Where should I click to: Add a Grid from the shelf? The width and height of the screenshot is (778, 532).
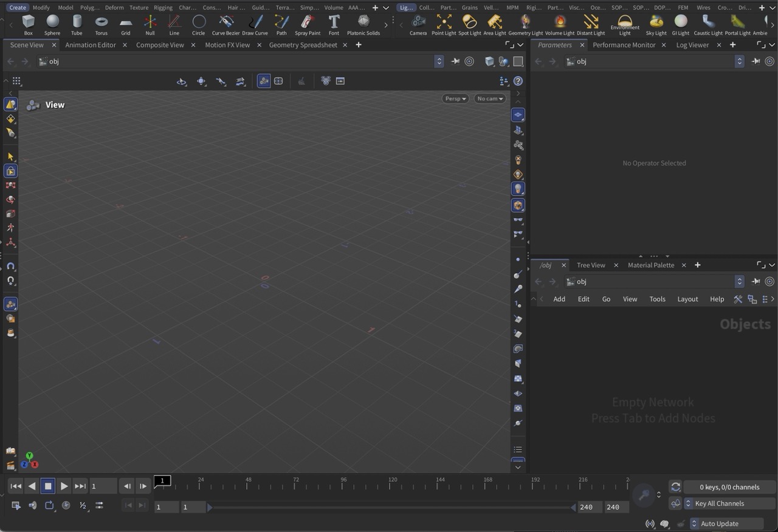click(125, 25)
